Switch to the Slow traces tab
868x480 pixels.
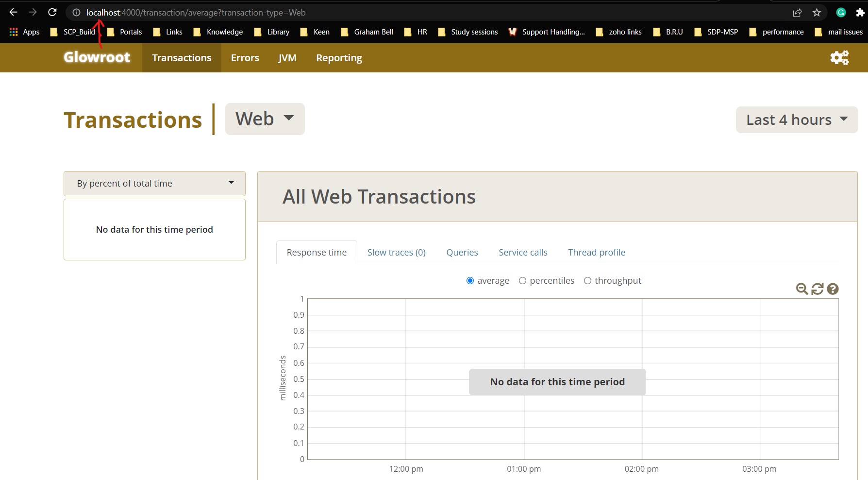396,253
